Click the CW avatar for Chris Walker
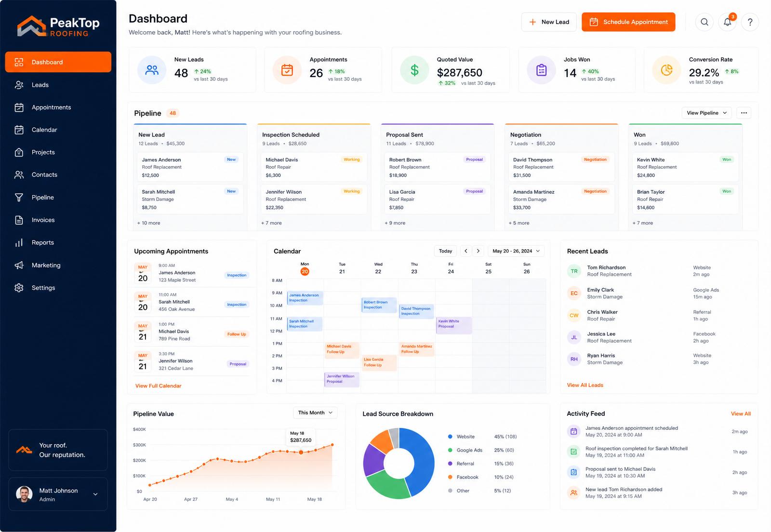Image resolution: width=771 pixels, height=532 pixels. pos(574,316)
